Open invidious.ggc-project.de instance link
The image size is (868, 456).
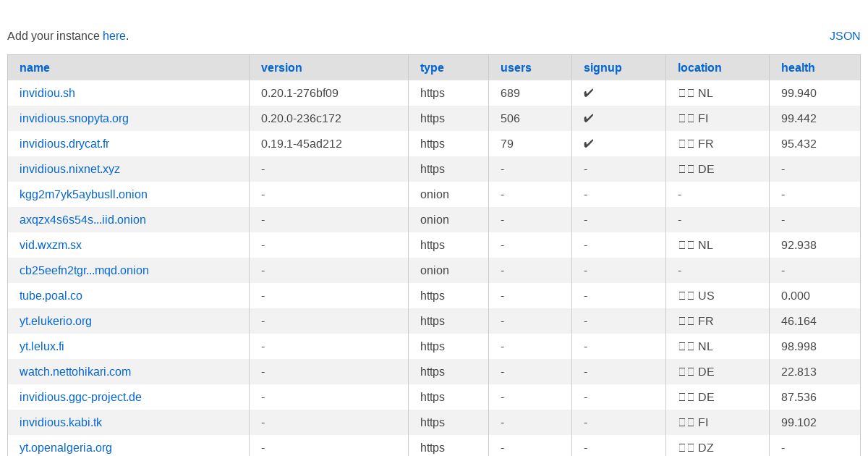(x=80, y=397)
